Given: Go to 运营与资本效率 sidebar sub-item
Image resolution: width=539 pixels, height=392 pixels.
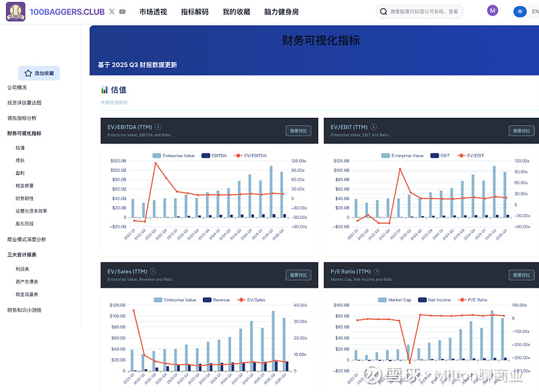Looking at the screenshot, I should [31, 211].
